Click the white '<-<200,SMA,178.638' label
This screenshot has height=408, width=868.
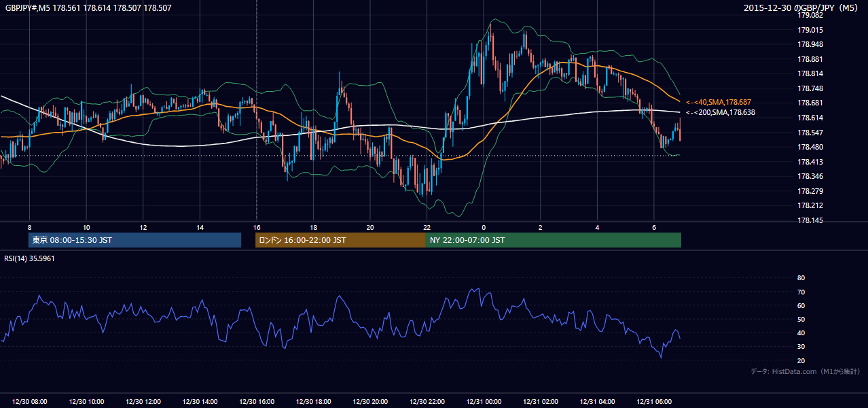(721, 112)
